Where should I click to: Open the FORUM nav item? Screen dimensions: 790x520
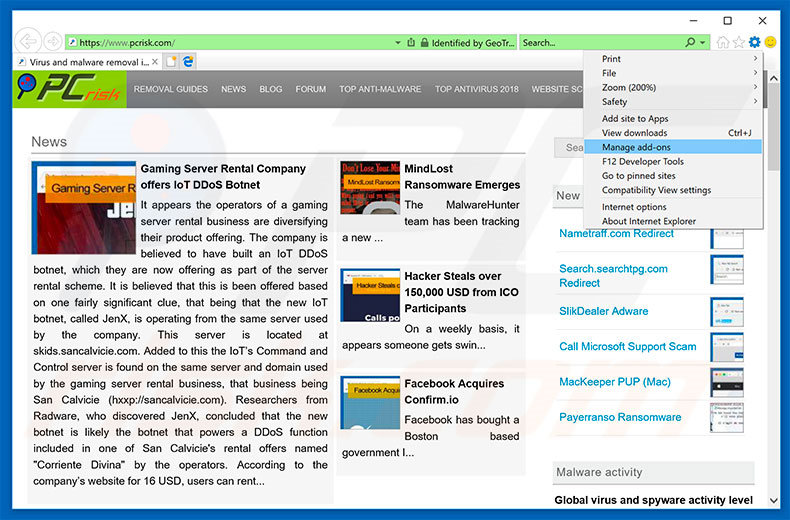310,89
